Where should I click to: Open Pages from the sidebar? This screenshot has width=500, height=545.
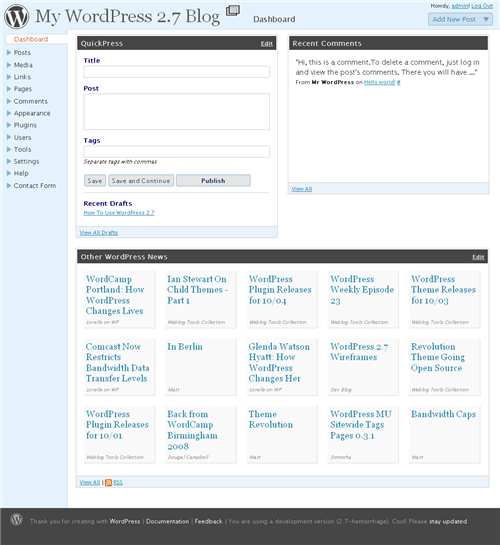click(23, 89)
